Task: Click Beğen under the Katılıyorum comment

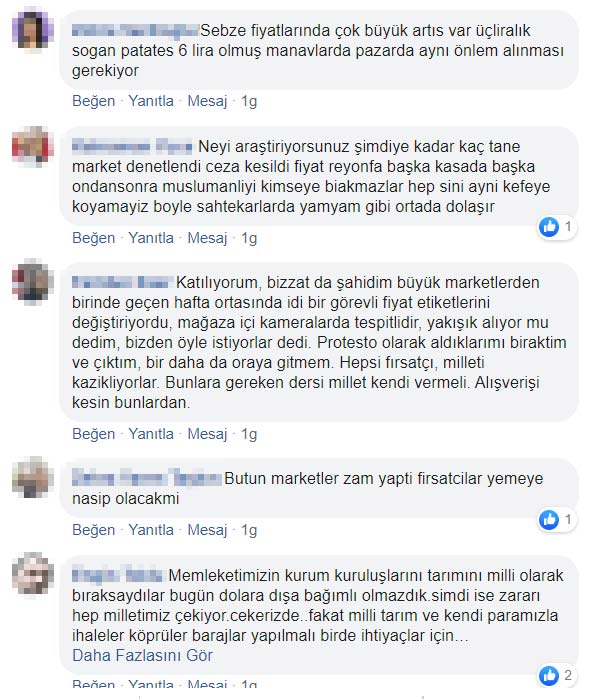Action: click(x=94, y=434)
